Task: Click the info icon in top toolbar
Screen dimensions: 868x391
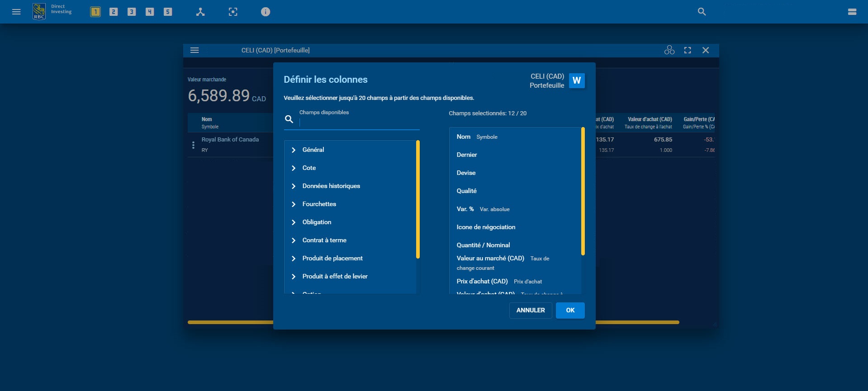Action: [266, 12]
